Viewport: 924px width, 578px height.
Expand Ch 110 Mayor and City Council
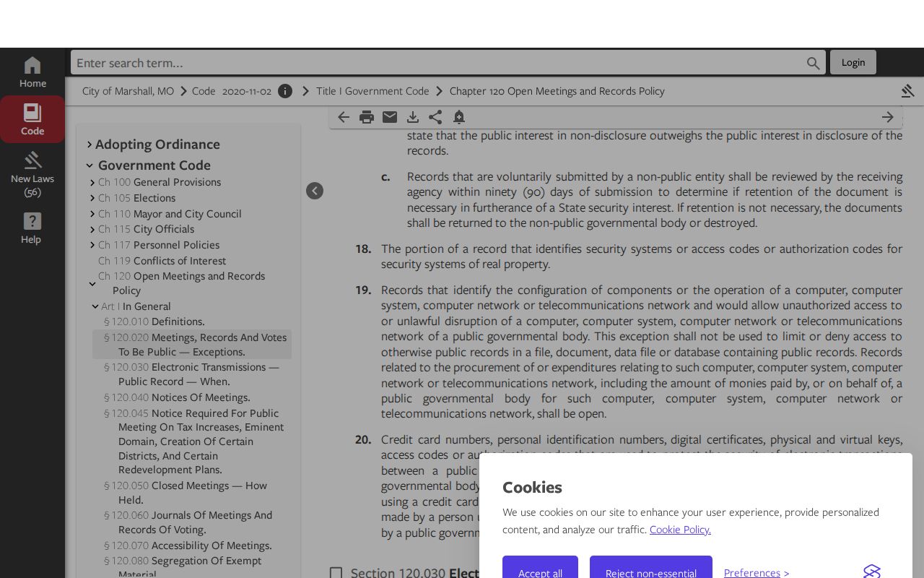point(92,214)
